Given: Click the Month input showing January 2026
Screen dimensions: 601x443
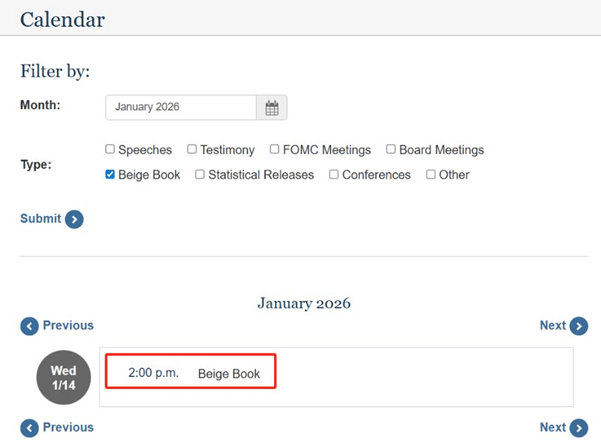Looking at the screenshot, I should pyautogui.click(x=181, y=108).
